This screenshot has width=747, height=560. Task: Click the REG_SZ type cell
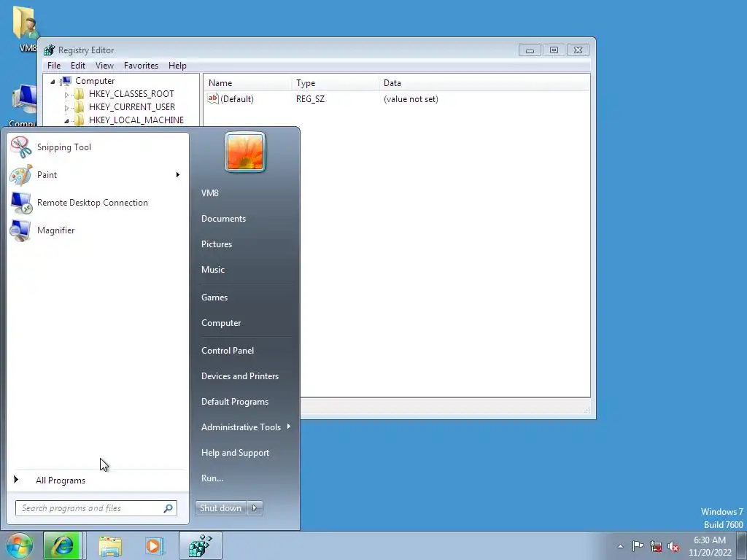click(310, 99)
